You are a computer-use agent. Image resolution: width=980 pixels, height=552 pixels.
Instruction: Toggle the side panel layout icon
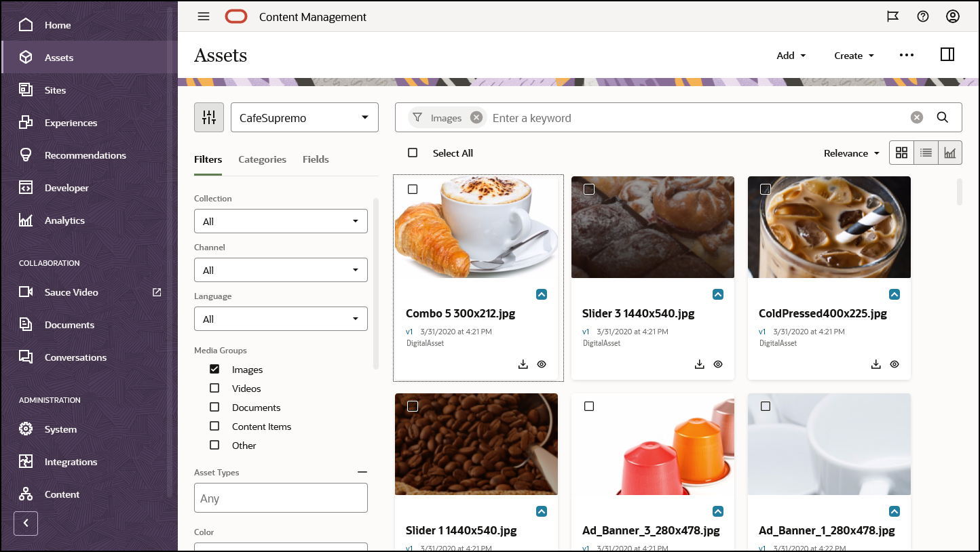point(947,54)
